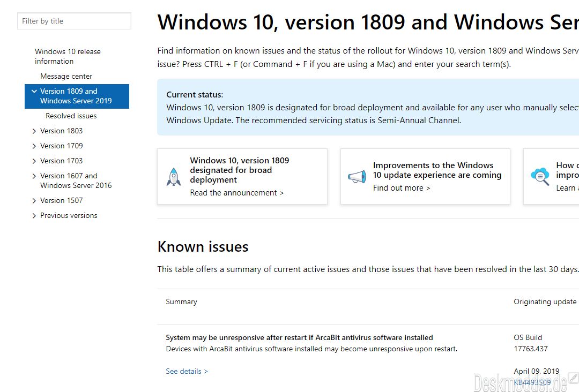Open See details for ArcaBit issue

(187, 371)
